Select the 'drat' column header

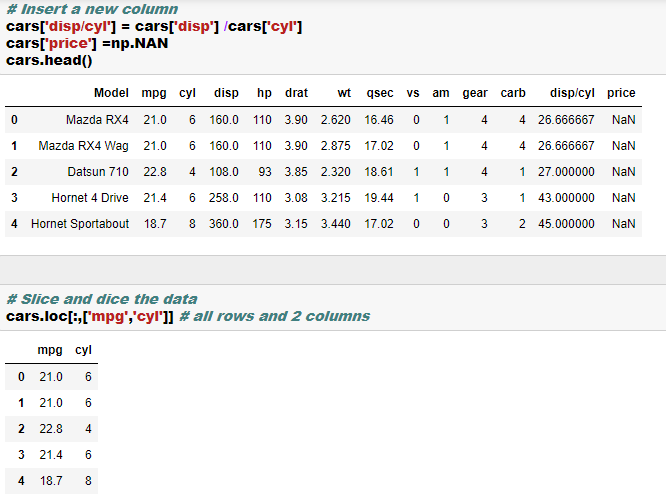[296, 93]
